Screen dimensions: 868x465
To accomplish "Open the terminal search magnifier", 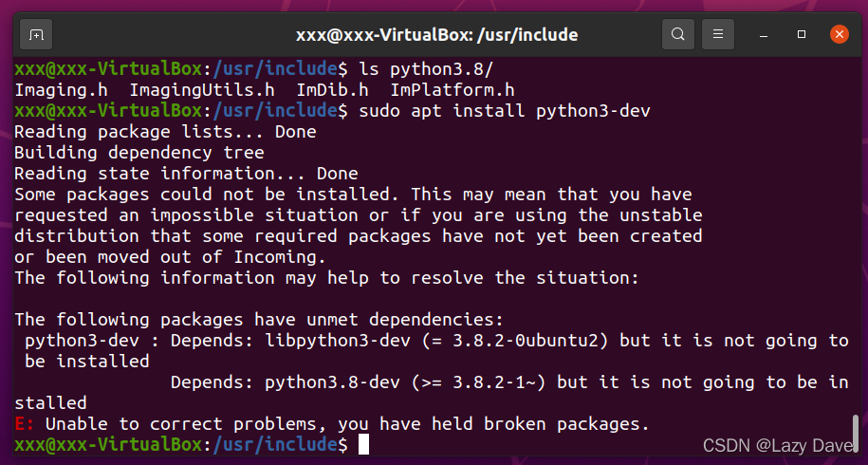I will [678, 34].
